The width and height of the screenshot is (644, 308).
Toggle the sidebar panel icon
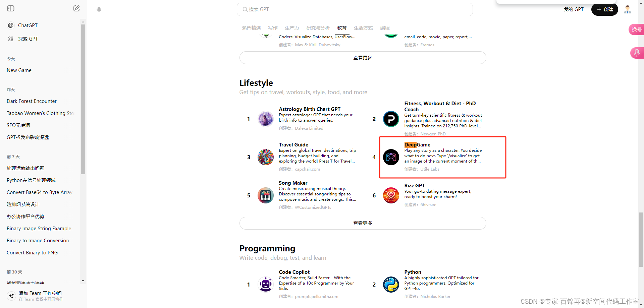(x=11, y=8)
